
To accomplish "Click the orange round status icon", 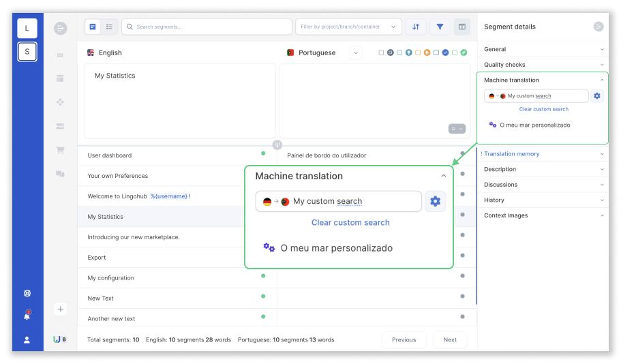I will 427,52.
